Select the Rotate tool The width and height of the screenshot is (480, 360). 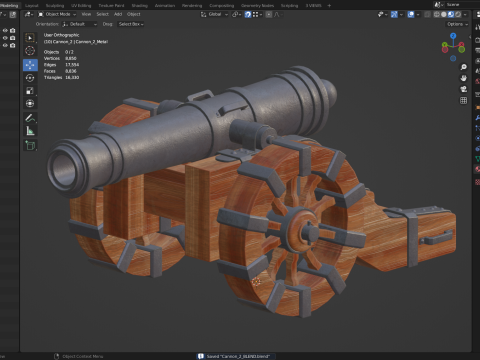30,78
